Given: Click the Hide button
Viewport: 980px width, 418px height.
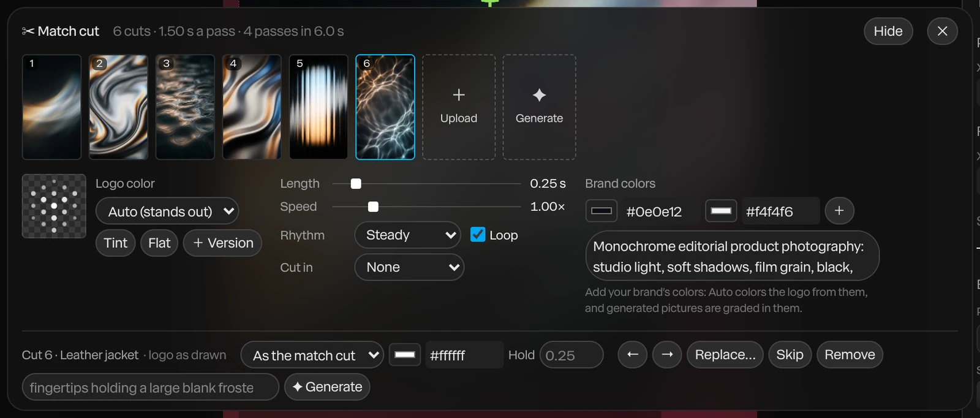Looking at the screenshot, I should [888, 31].
